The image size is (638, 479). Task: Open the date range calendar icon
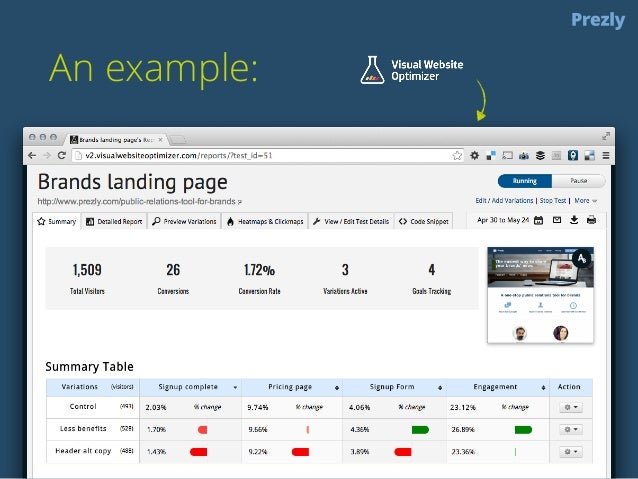click(538, 221)
